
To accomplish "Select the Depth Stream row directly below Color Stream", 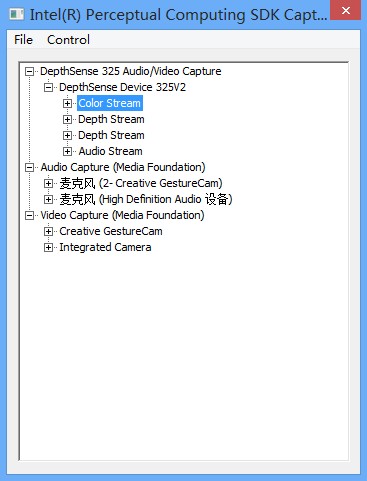I will point(111,119).
